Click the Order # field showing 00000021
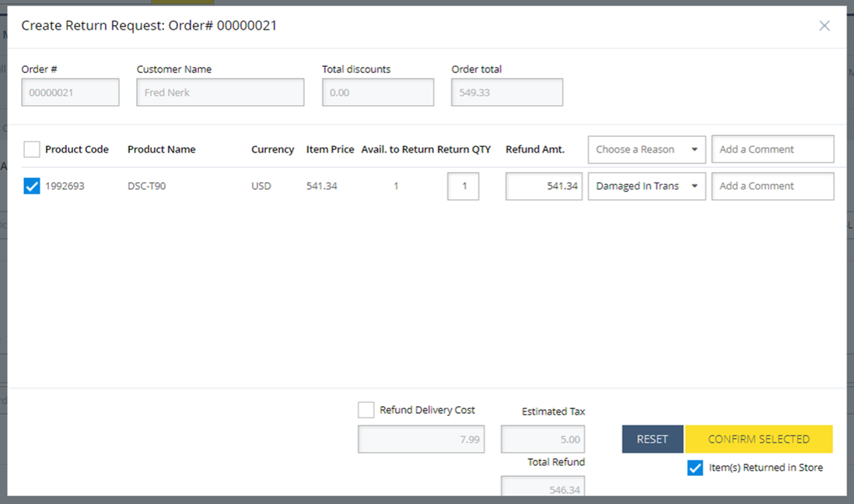The width and height of the screenshot is (854, 504). click(x=70, y=93)
